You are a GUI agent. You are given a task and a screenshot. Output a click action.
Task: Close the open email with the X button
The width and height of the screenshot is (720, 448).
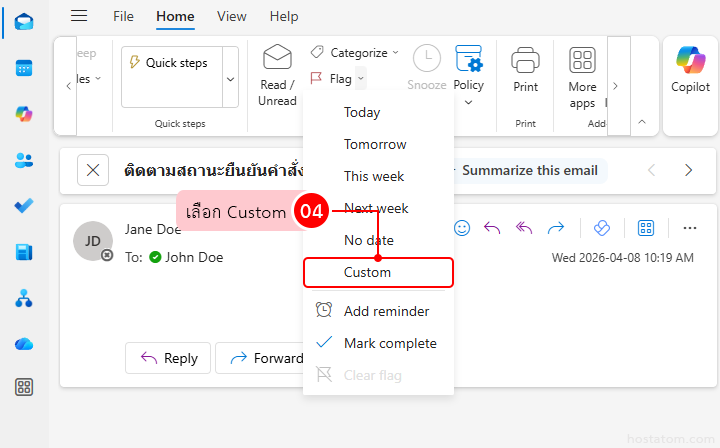point(93,170)
